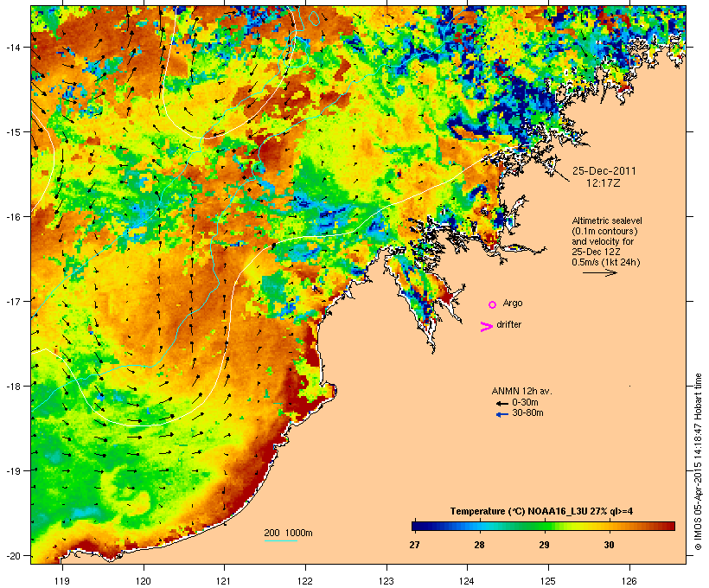Click the latitude label -15

click(x=13, y=132)
